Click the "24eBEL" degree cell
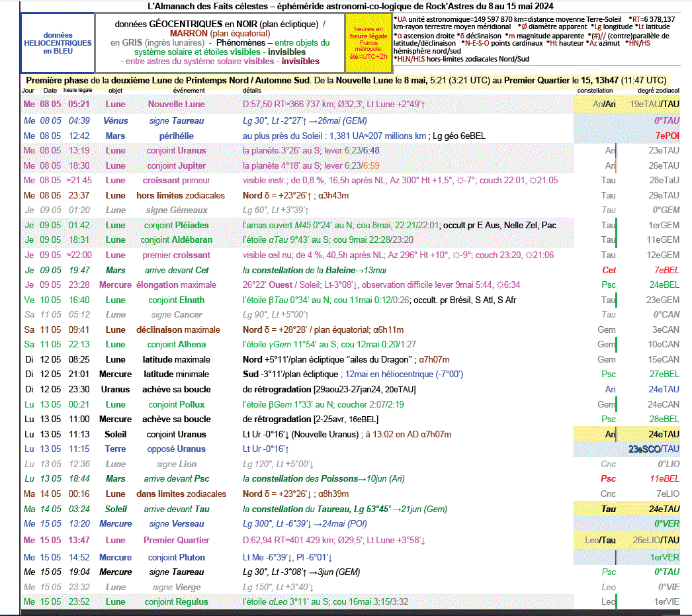Viewport: 692px width, 616px height. click(664, 285)
